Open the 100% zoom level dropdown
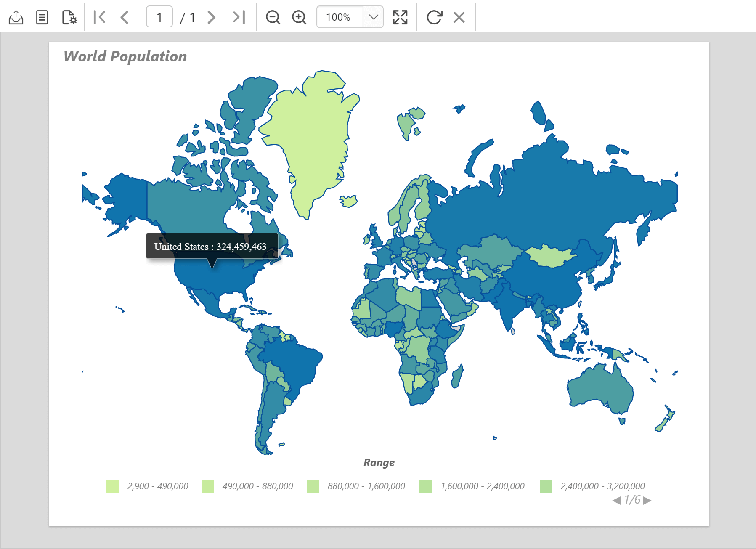Viewport: 756px width, 549px height. [373, 17]
